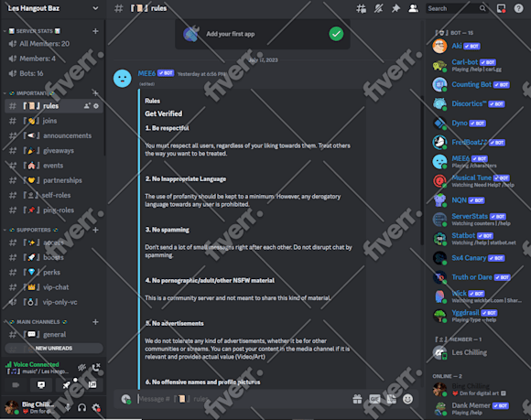Click the Voice Connected status text
Image resolution: width=531 pixels, height=420 pixels.
point(36,364)
